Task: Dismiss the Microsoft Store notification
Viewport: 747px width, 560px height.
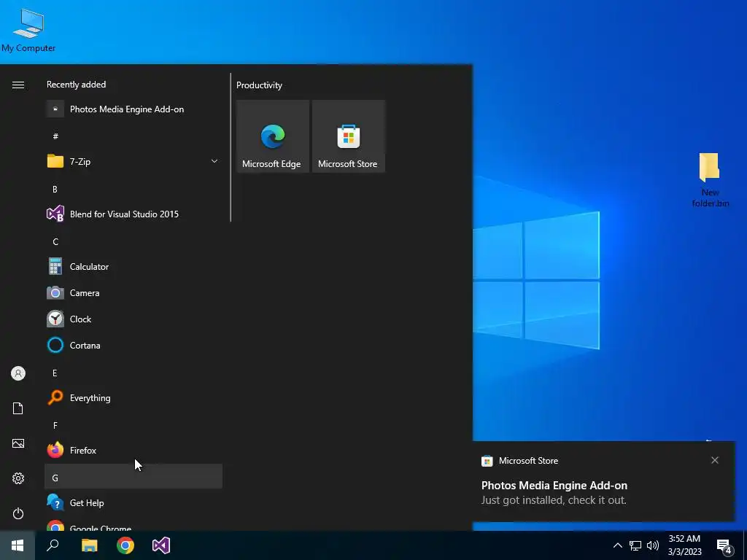Action: point(715,460)
